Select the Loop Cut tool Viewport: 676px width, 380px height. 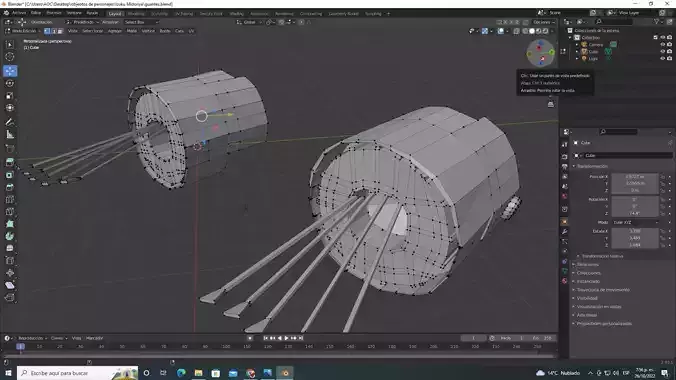click(x=10, y=199)
